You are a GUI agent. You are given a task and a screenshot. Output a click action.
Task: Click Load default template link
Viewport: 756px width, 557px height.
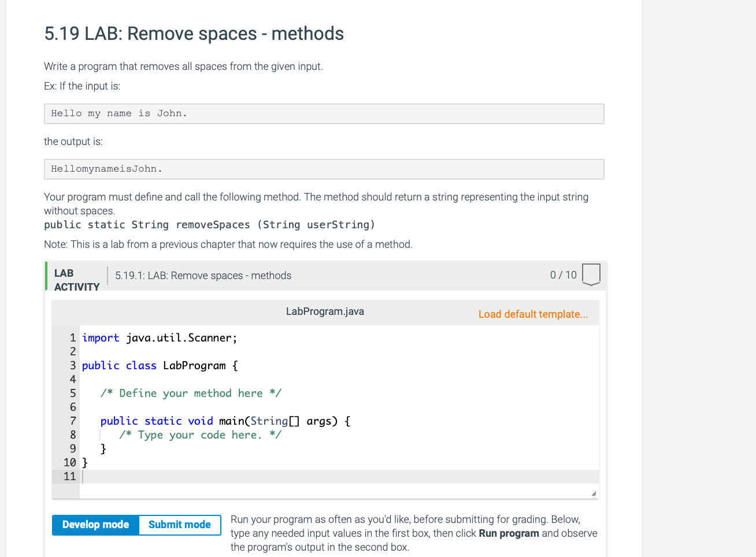point(533,314)
